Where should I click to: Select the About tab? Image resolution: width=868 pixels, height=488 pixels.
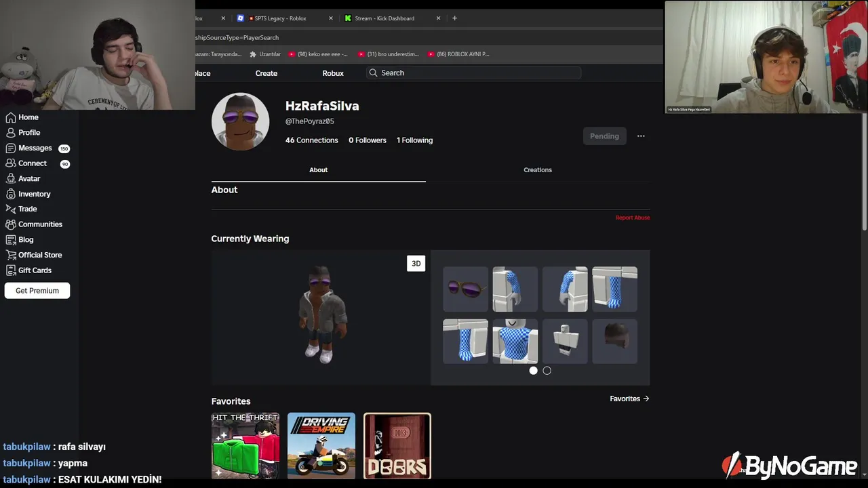(x=318, y=170)
